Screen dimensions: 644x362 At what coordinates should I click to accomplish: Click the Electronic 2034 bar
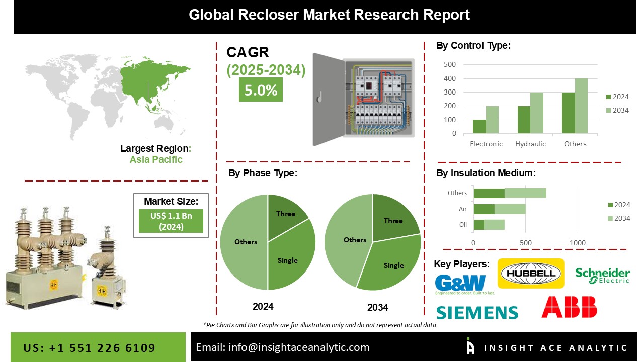(492, 120)
